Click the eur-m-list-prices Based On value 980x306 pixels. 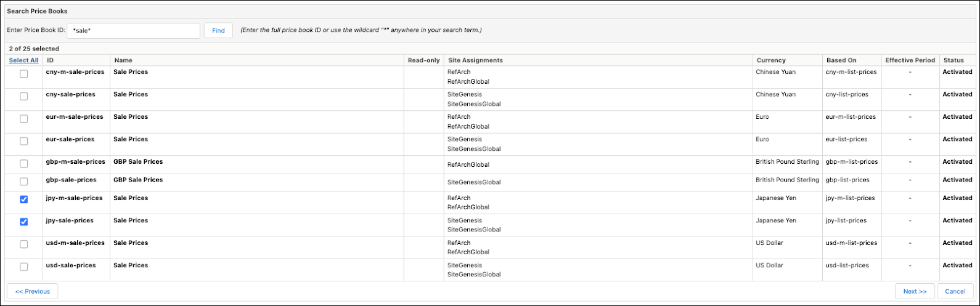click(x=851, y=116)
